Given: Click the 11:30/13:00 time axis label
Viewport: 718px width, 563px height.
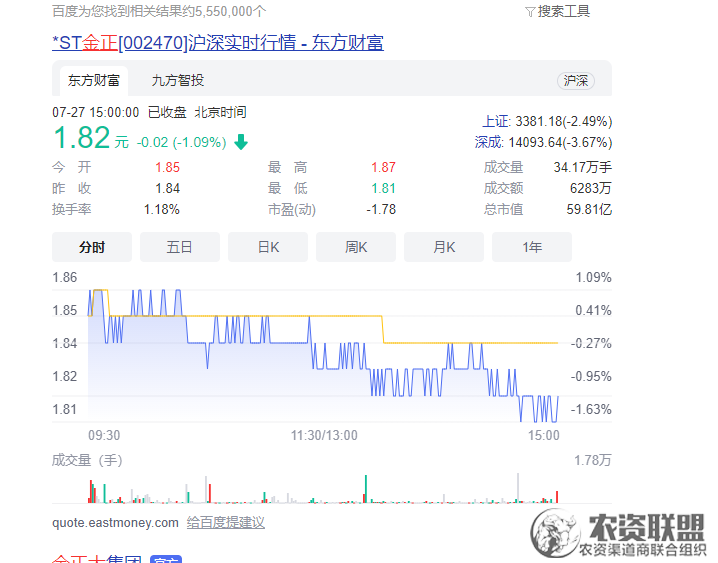Looking at the screenshot, I should coord(324,435).
